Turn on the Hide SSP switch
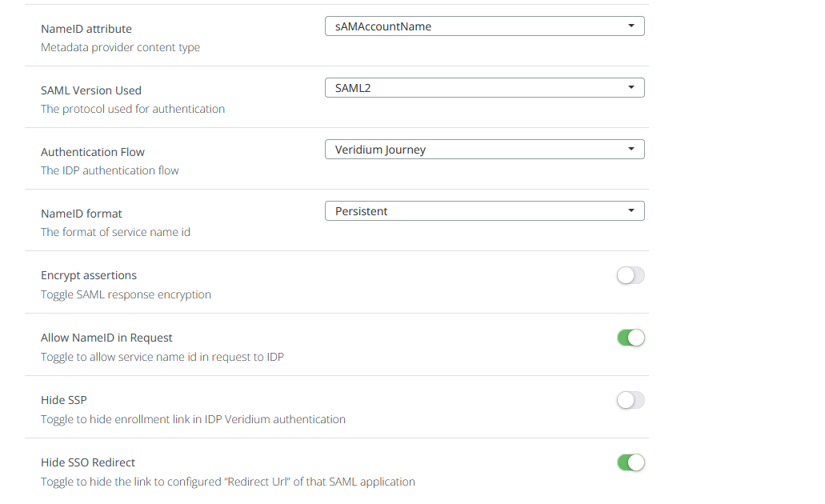This screenshot has height=504, width=825. (631, 400)
